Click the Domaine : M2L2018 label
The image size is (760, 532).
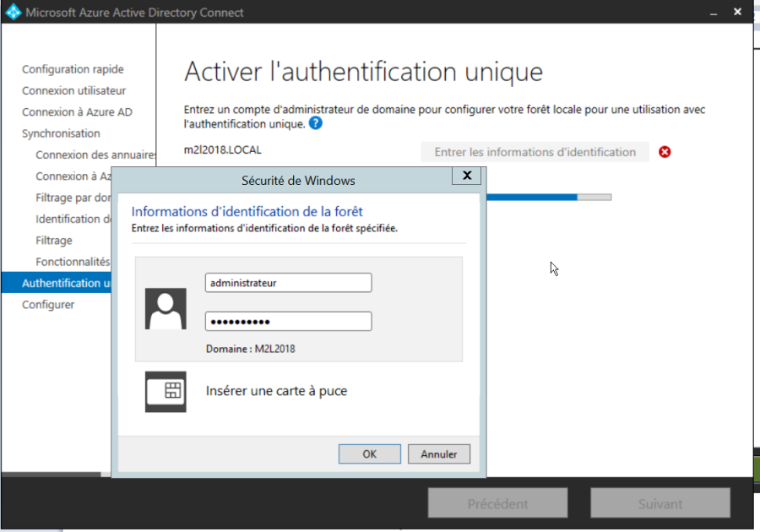(x=251, y=349)
